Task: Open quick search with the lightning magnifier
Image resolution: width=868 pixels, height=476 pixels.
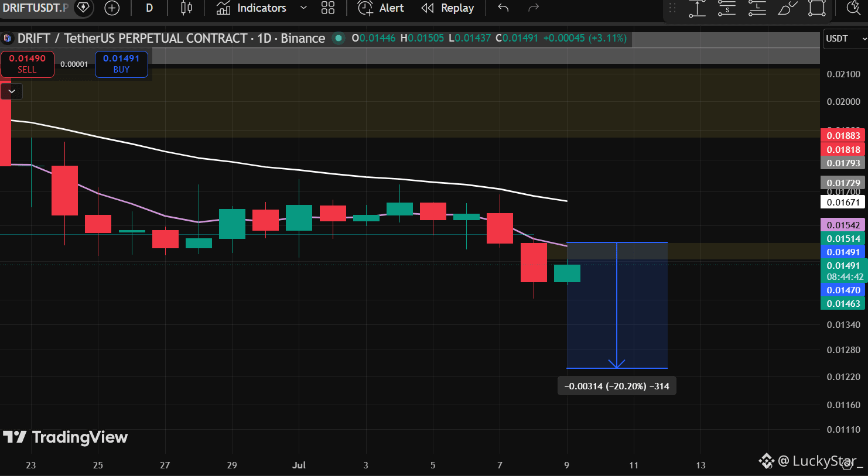Action: 854,8
